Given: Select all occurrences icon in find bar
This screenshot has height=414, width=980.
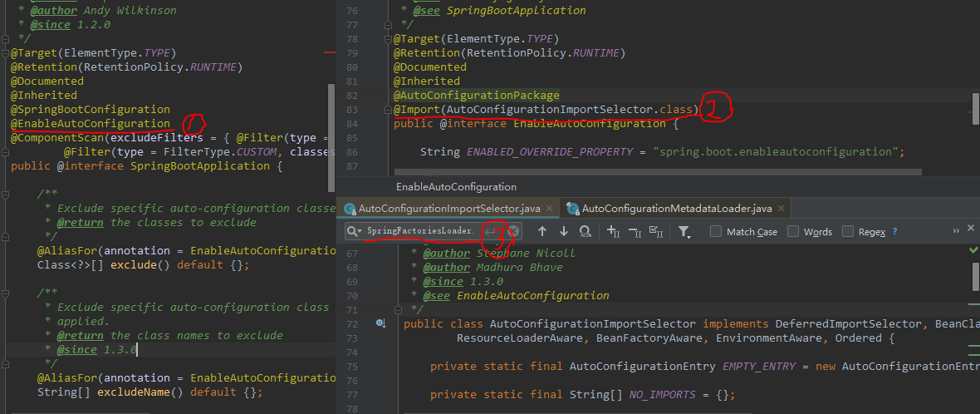Looking at the screenshot, I should (656, 231).
